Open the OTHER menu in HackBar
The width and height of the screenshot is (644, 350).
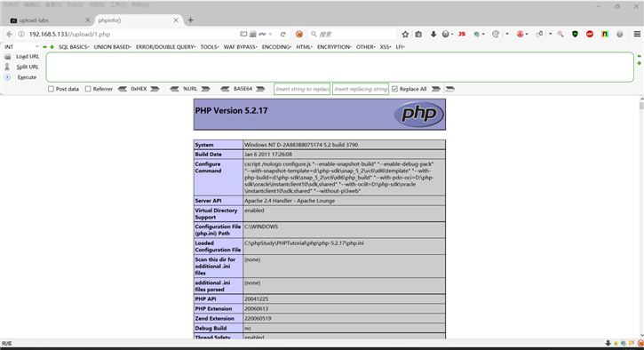[x=366, y=47]
